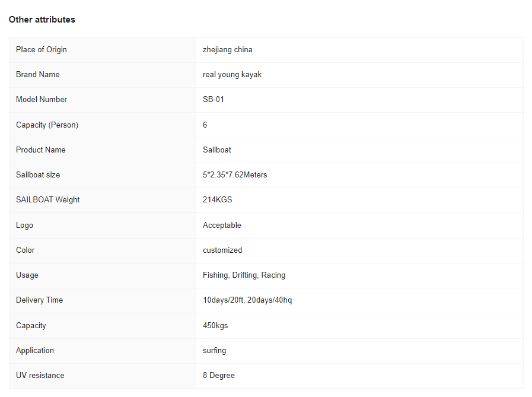Select the "Place of Origin" label cell
The height and width of the screenshot is (397, 532).
pos(42,50)
